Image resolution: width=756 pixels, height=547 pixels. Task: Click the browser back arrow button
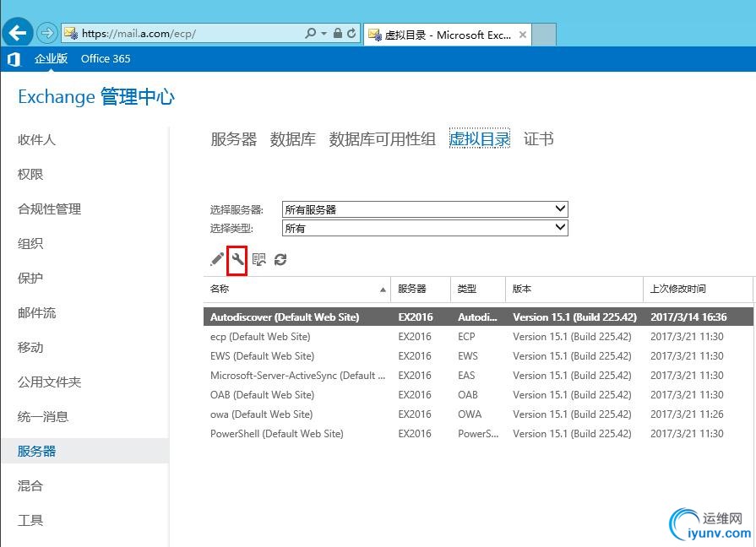click(18, 33)
